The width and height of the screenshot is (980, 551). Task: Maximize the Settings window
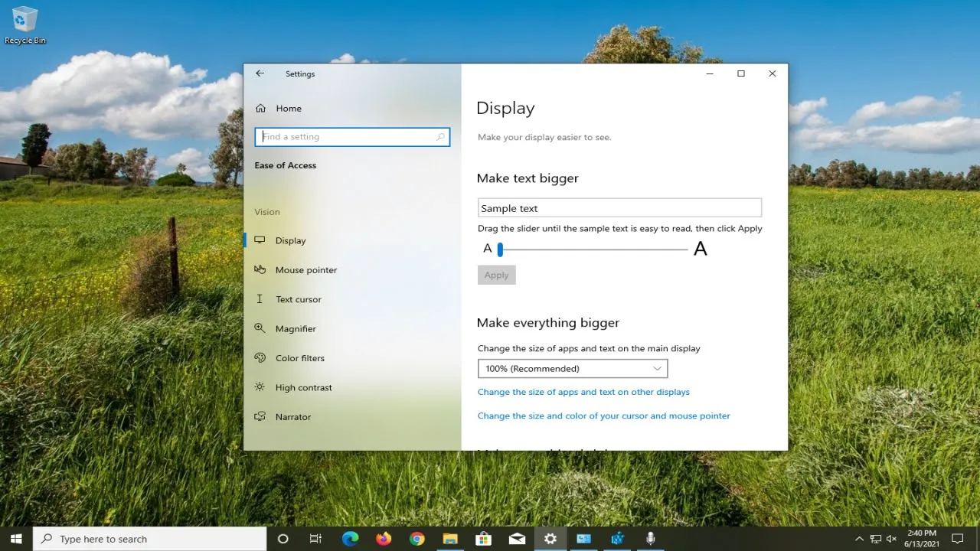coord(741,73)
